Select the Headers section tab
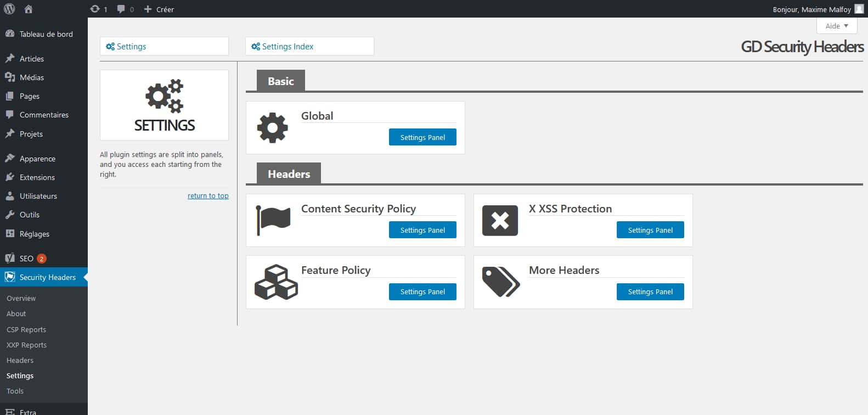Viewport: 868px width, 415px height. point(289,173)
